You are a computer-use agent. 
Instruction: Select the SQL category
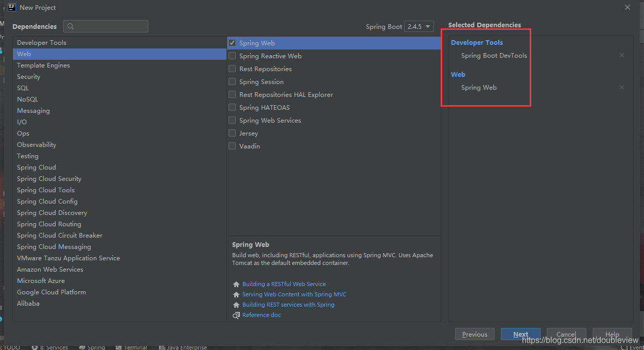[x=119, y=88]
